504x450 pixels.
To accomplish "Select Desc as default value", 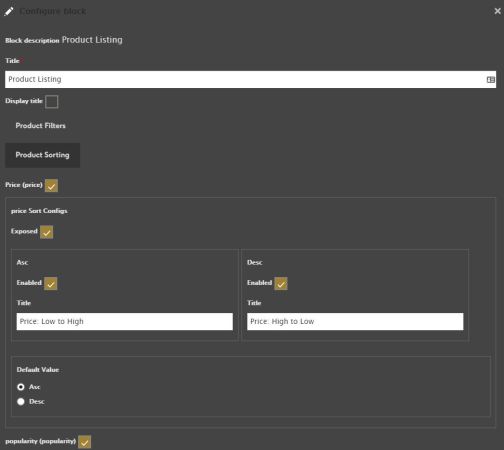I will (21, 402).
